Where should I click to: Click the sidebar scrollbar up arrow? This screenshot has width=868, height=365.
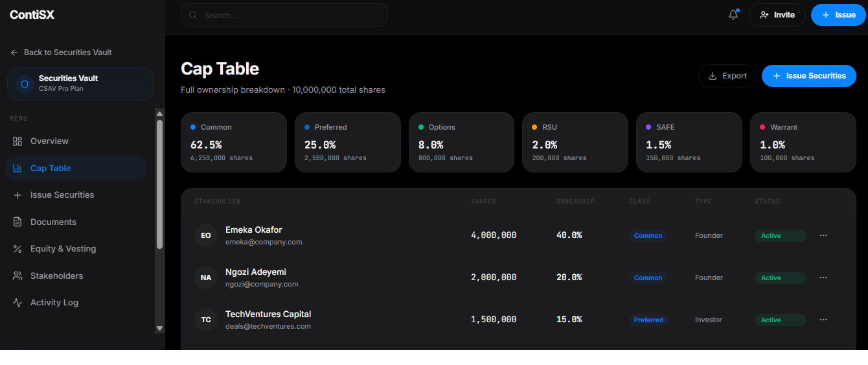[160, 113]
